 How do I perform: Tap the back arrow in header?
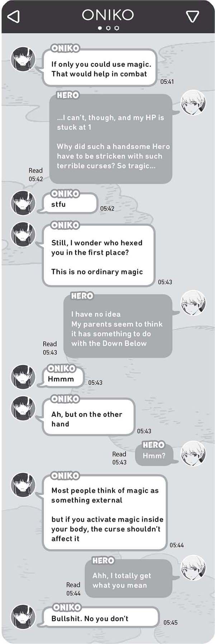coord(14,16)
